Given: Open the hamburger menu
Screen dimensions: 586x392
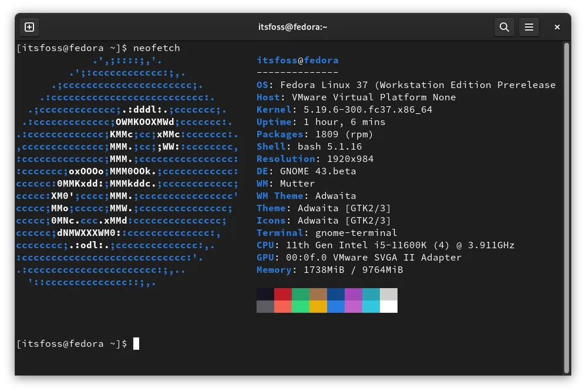Looking at the screenshot, I should (528, 27).
